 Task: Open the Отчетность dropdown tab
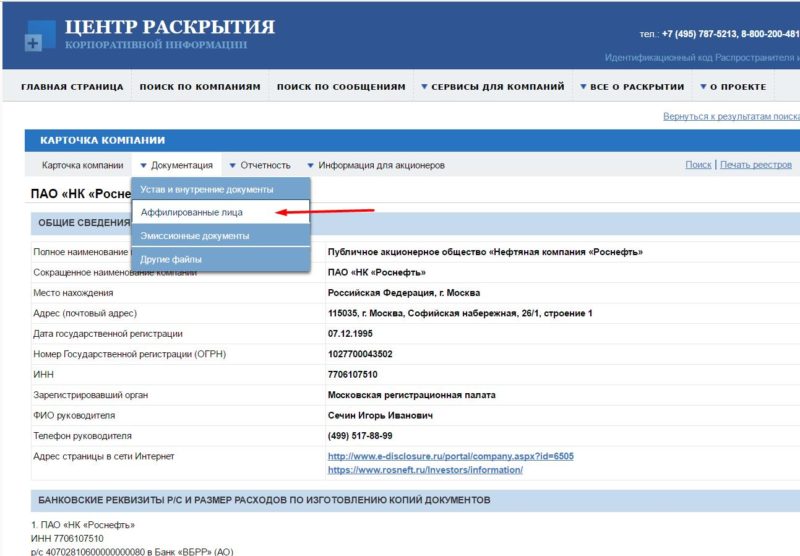[x=260, y=165]
